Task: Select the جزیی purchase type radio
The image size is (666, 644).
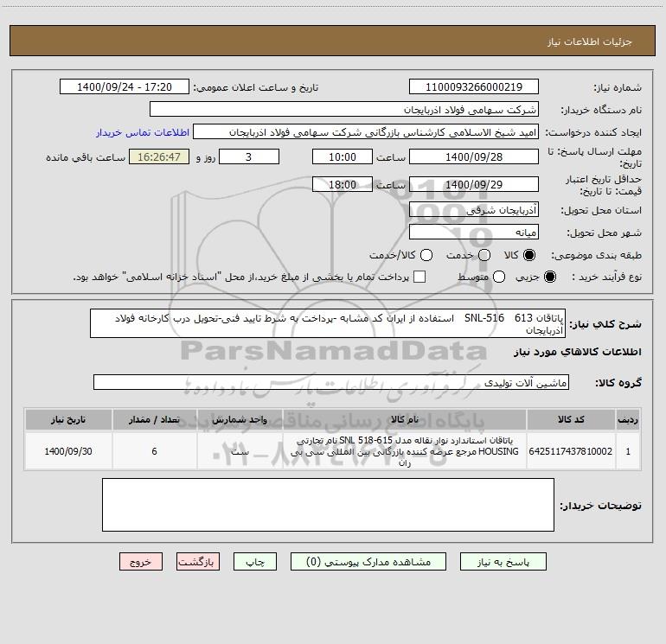Action: [x=549, y=277]
